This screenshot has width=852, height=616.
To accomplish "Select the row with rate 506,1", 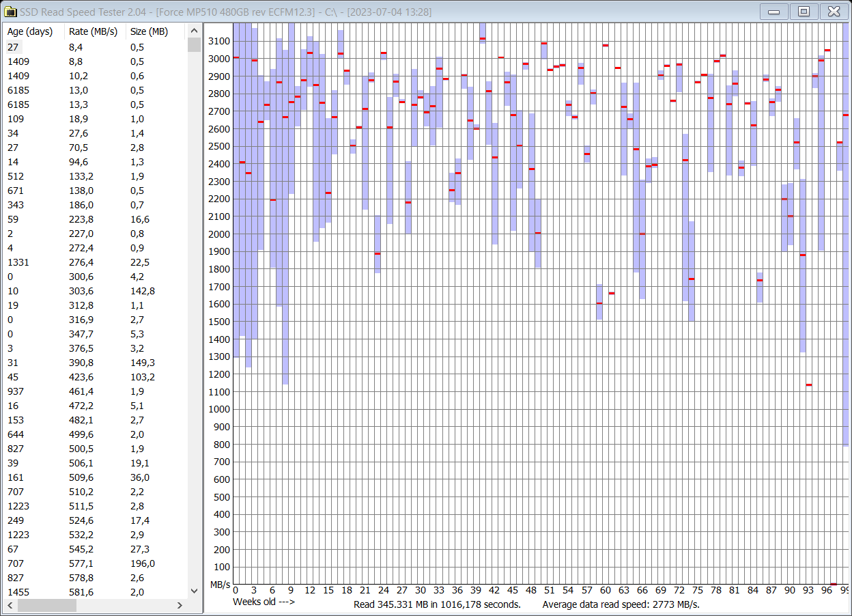I will (95, 463).
